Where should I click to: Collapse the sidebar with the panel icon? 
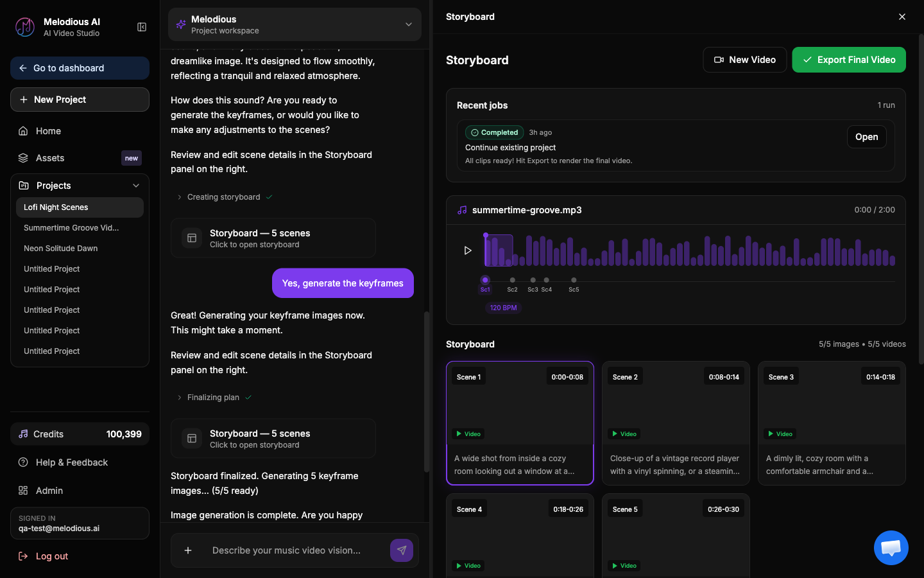click(142, 27)
